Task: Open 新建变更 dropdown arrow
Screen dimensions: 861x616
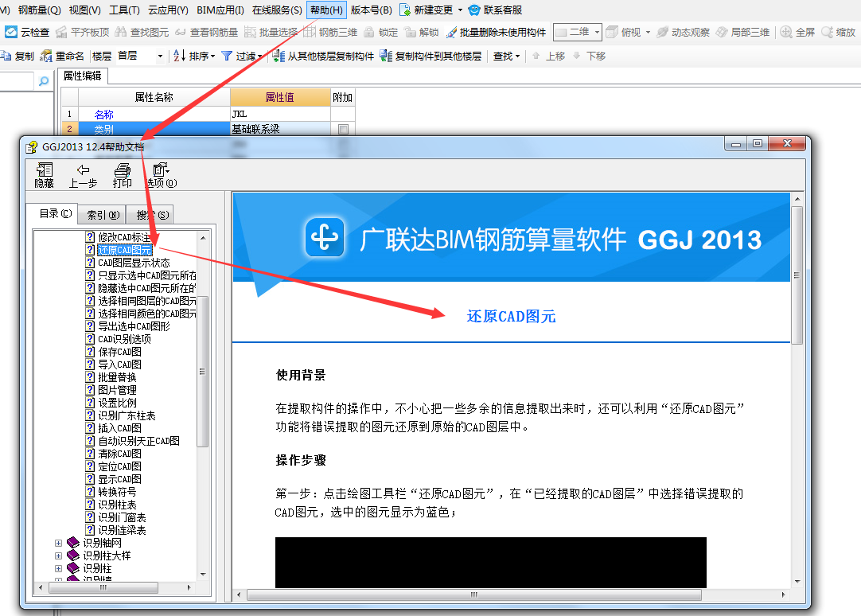Action: tap(460, 10)
